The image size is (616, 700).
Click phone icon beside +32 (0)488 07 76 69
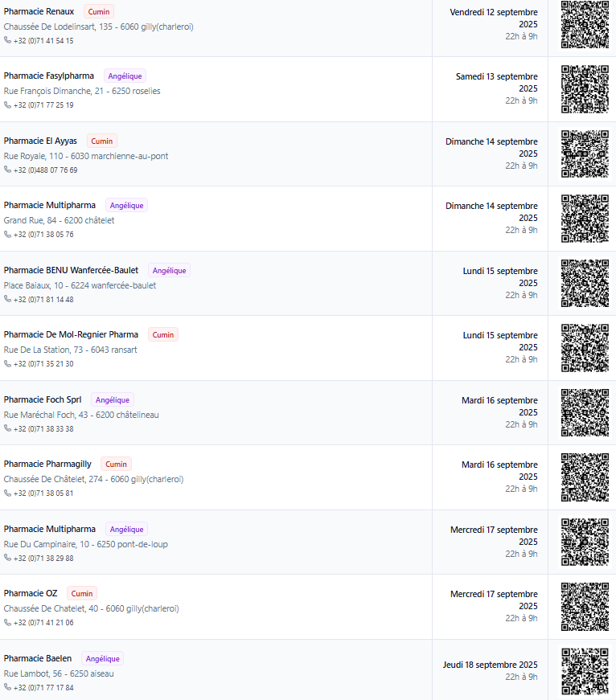click(8, 170)
